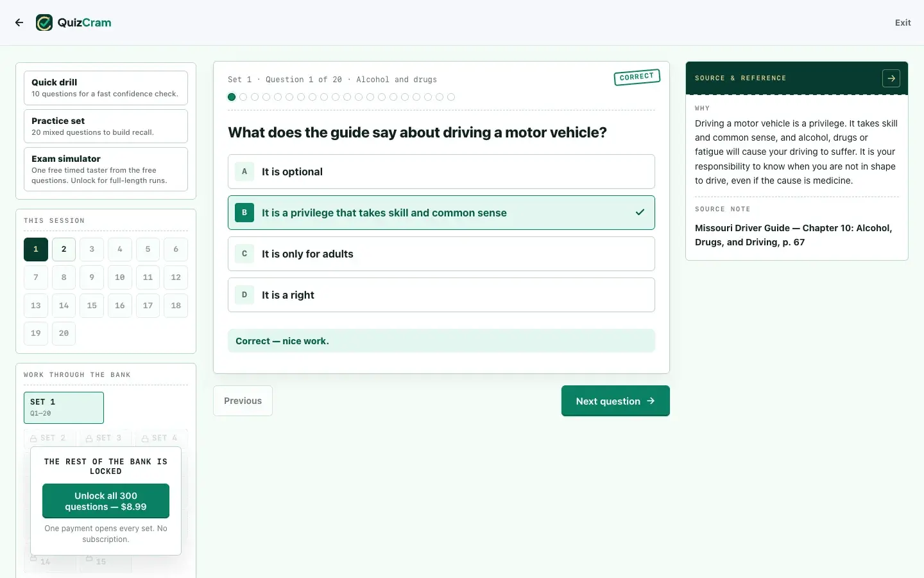The width and height of the screenshot is (924, 578).
Task: Jump to session question 6
Action: (176, 249)
